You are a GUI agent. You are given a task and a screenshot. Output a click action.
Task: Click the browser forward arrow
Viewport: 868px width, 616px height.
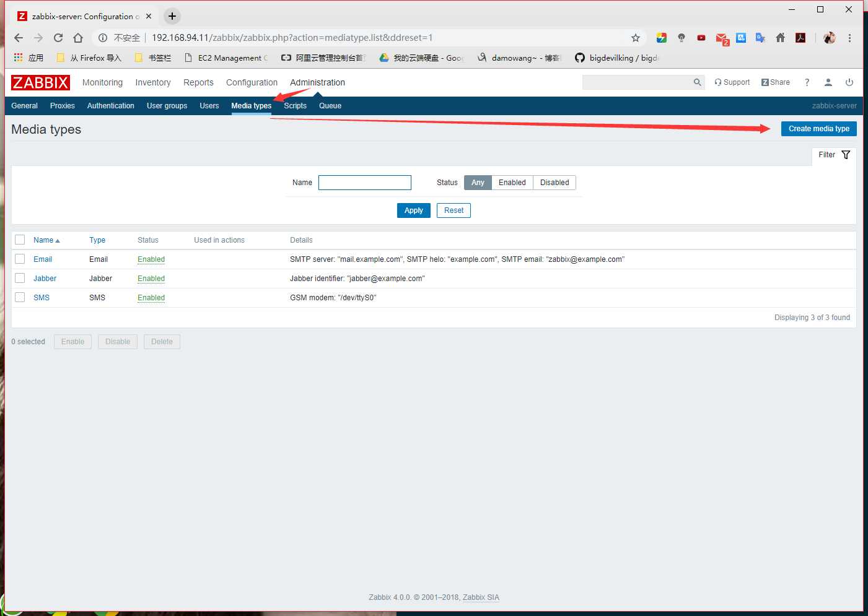pyautogui.click(x=38, y=38)
